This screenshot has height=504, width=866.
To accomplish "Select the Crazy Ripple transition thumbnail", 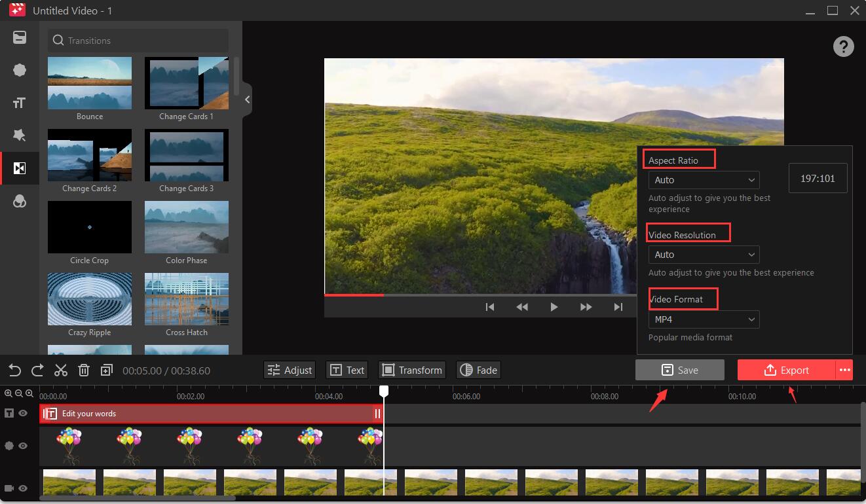I will [89, 299].
